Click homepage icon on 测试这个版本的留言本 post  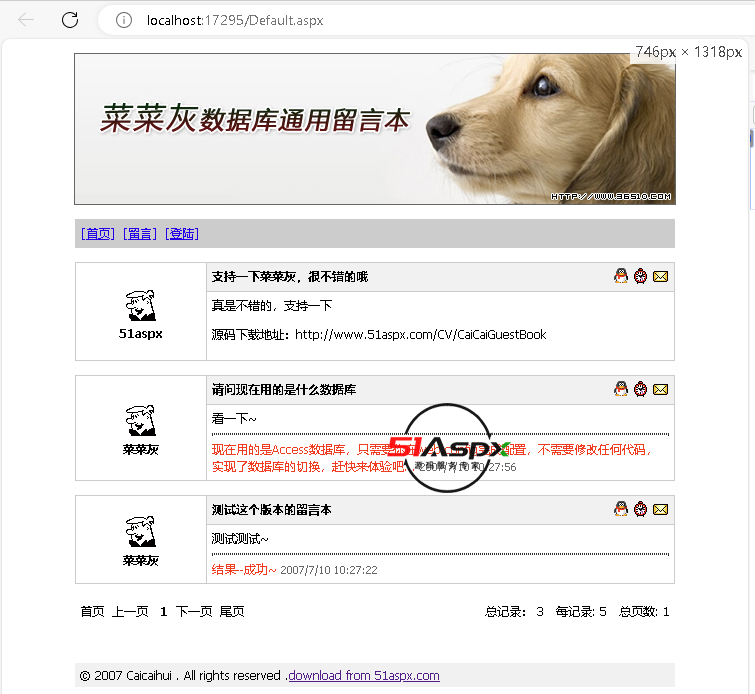(640, 509)
